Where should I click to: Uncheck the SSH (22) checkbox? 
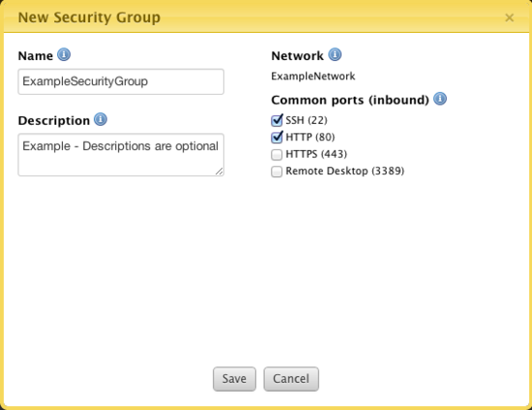coord(277,120)
